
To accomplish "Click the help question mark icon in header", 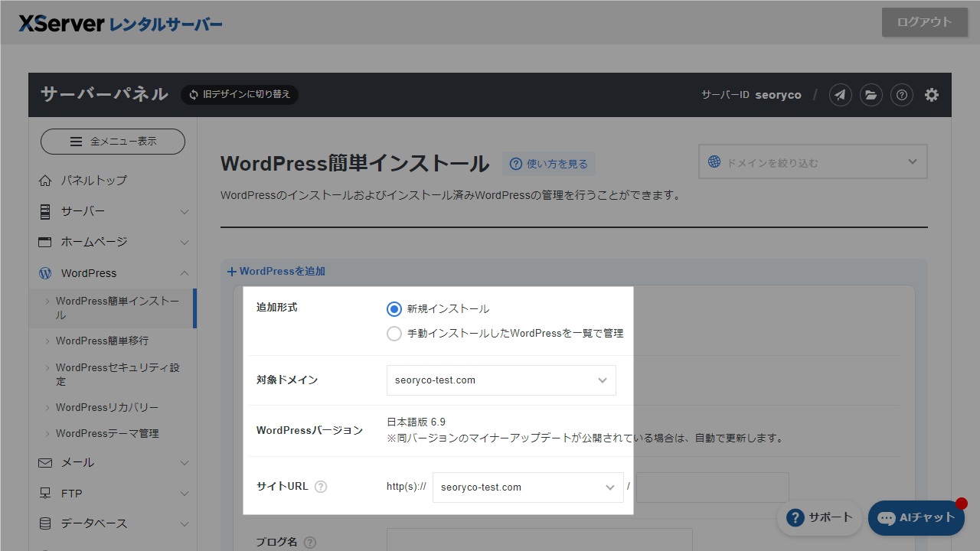I will point(901,95).
